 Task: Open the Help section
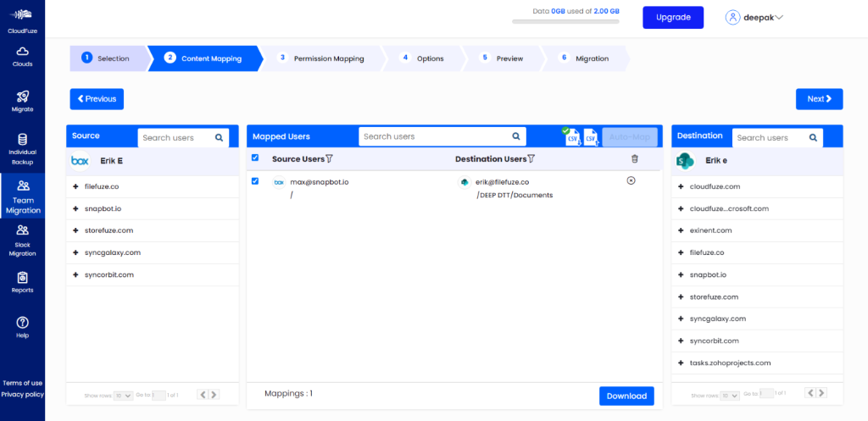[x=22, y=328]
